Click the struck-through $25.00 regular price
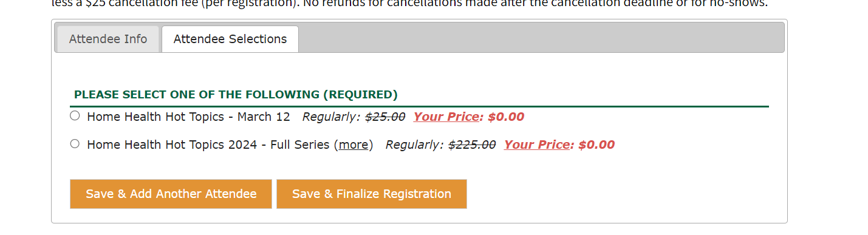Screen dimensions: 868x235 pos(385,117)
